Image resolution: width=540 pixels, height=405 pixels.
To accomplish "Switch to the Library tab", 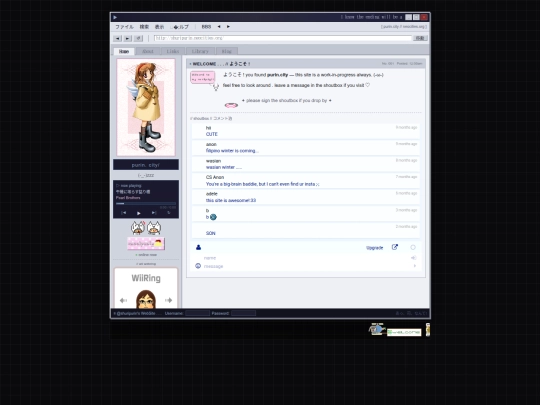I will pyautogui.click(x=200, y=51).
